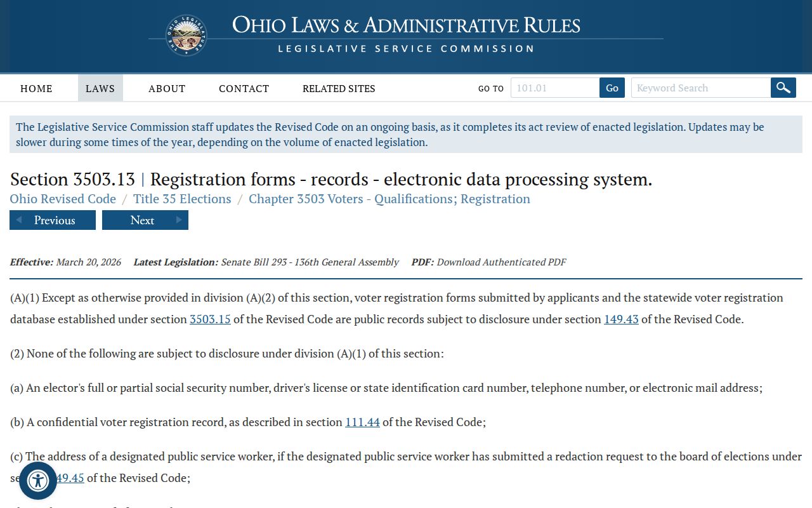This screenshot has height=508, width=812.
Task: Go to the Previous section
Action: coord(53,220)
